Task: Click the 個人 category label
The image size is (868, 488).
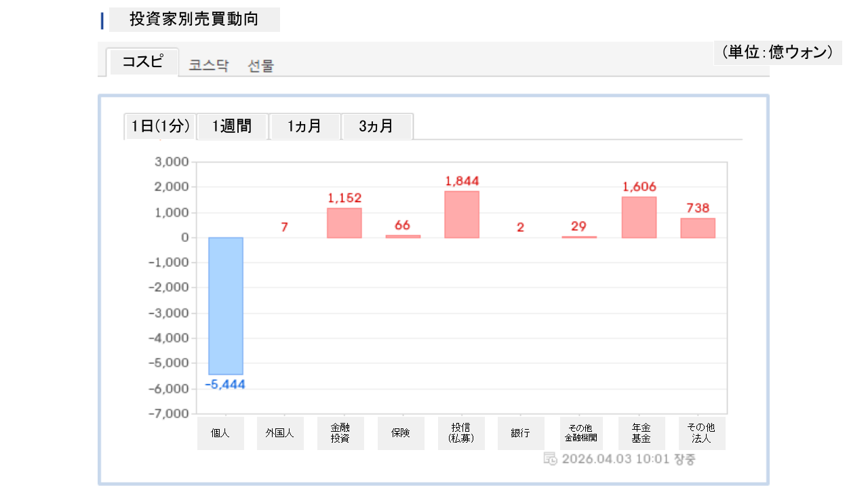Action: (220, 433)
